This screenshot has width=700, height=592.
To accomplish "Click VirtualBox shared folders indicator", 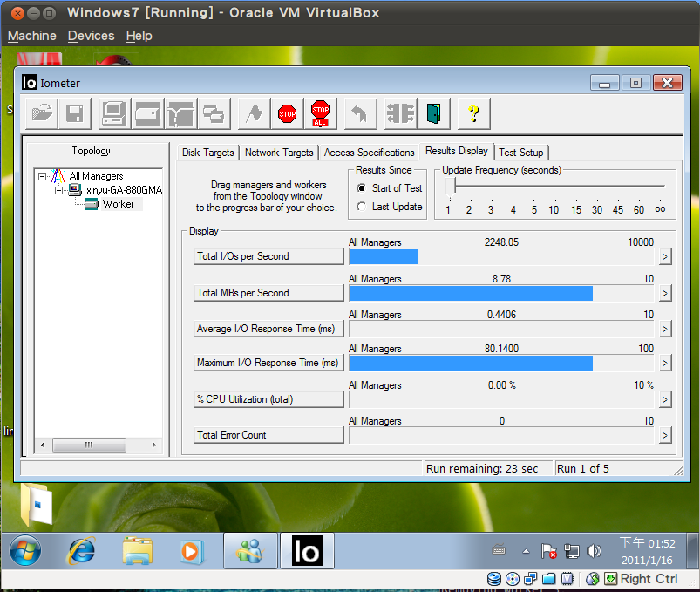I will point(548,579).
